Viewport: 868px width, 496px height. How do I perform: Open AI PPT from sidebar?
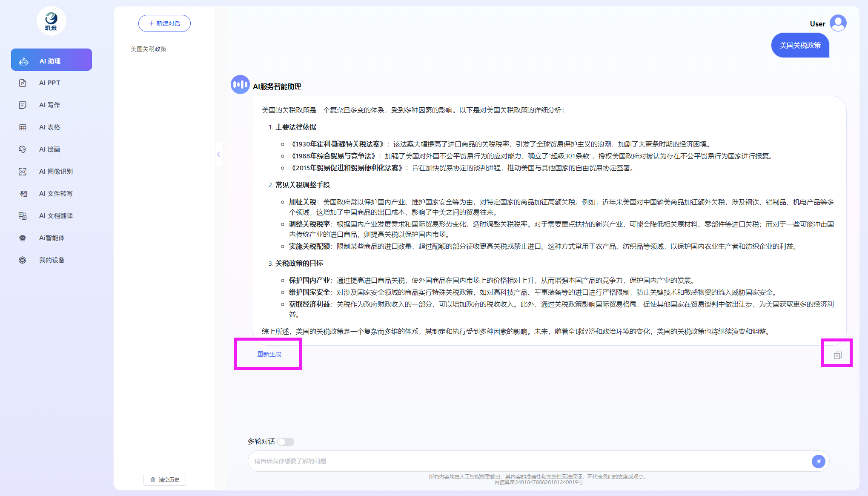tap(49, 83)
